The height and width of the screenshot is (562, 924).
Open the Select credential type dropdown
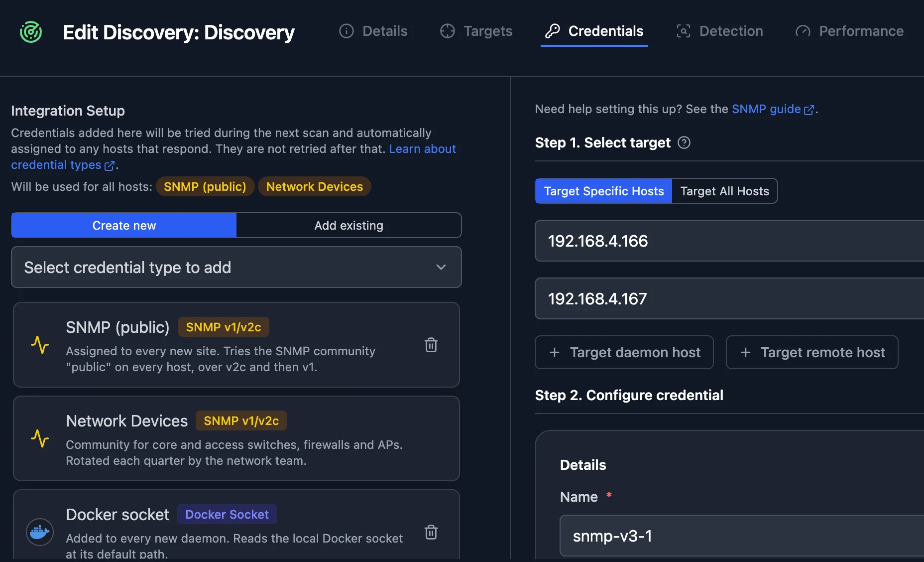tap(236, 268)
